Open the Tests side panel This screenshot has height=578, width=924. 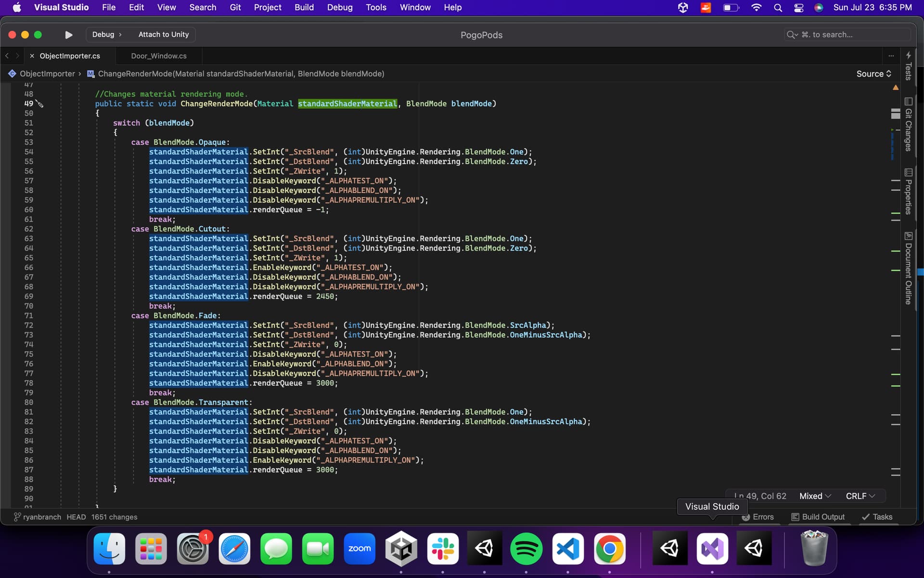point(908,66)
